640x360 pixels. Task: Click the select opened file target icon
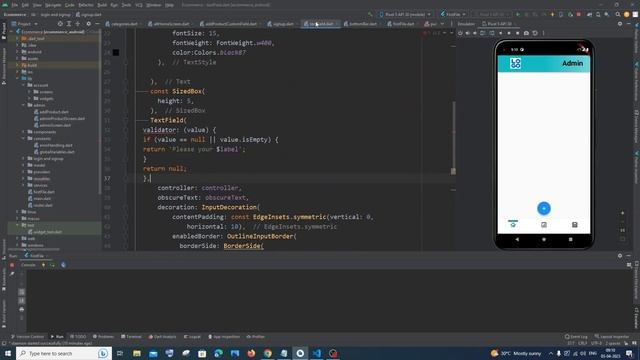[x=60, y=24]
